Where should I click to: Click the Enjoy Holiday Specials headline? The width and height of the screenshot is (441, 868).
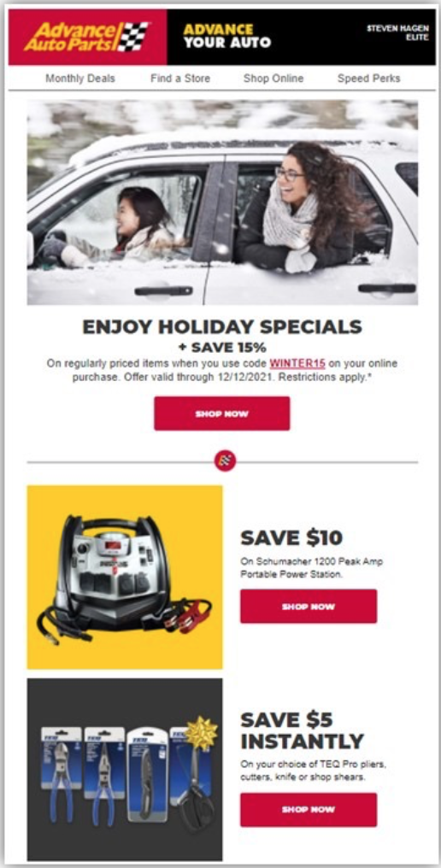[222, 326]
